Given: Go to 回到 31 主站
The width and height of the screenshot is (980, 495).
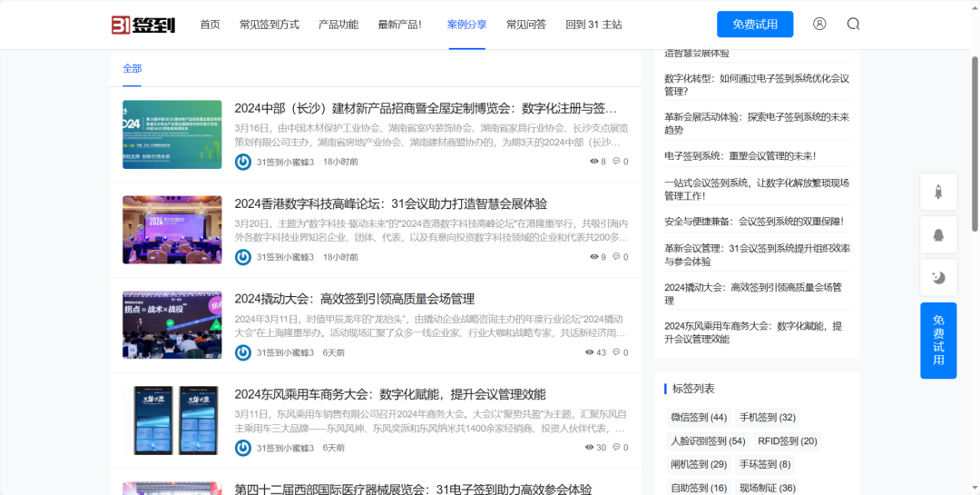Looking at the screenshot, I should pos(593,25).
